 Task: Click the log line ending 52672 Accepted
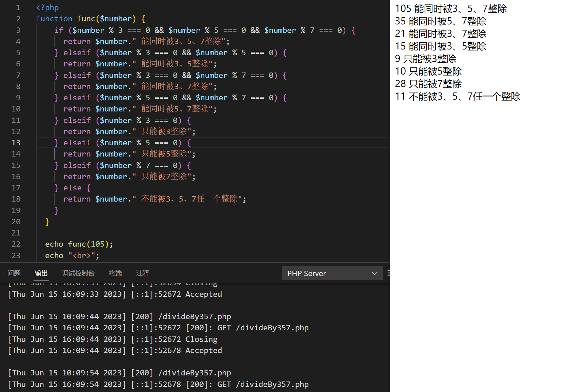coord(115,294)
